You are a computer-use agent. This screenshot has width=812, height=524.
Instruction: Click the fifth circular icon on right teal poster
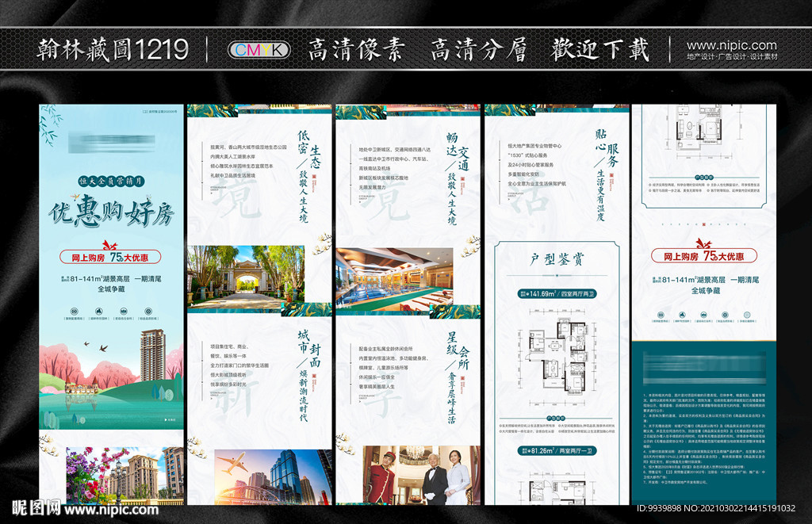tap(747, 315)
